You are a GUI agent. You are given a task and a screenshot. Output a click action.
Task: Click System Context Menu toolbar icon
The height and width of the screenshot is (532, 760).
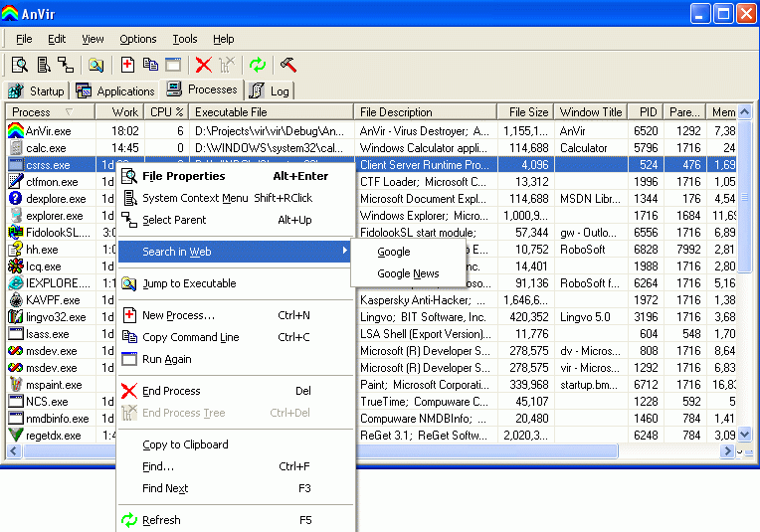pos(44,65)
